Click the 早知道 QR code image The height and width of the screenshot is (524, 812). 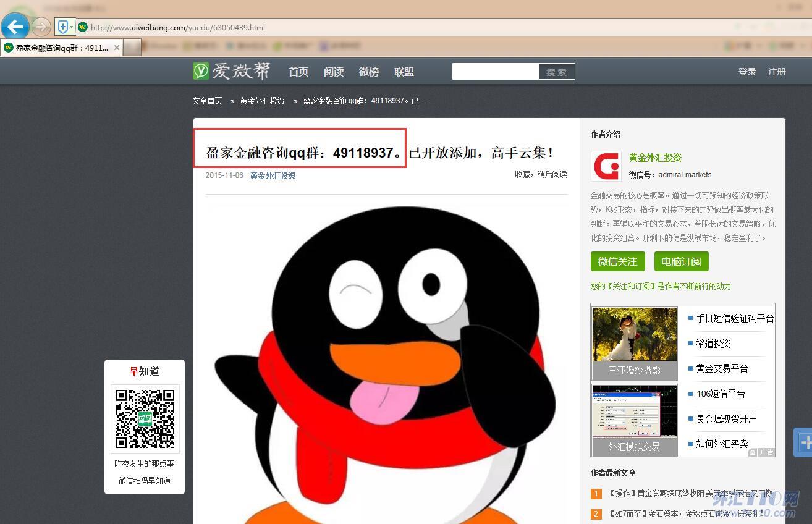click(x=145, y=418)
